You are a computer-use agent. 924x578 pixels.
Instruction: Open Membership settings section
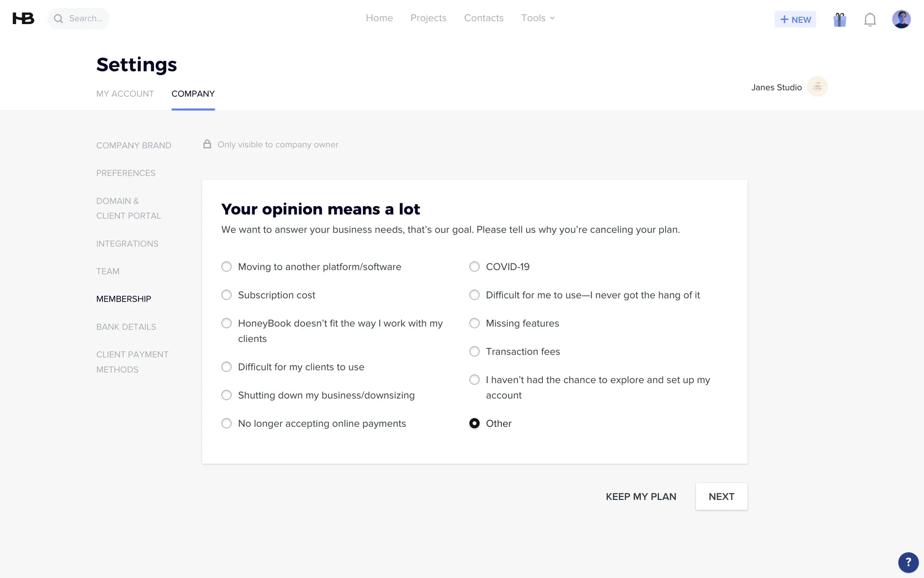[x=124, y=299]
